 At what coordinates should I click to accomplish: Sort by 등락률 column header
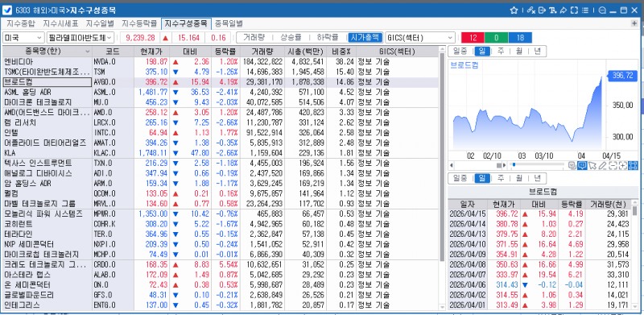click(x=225, y=52)
